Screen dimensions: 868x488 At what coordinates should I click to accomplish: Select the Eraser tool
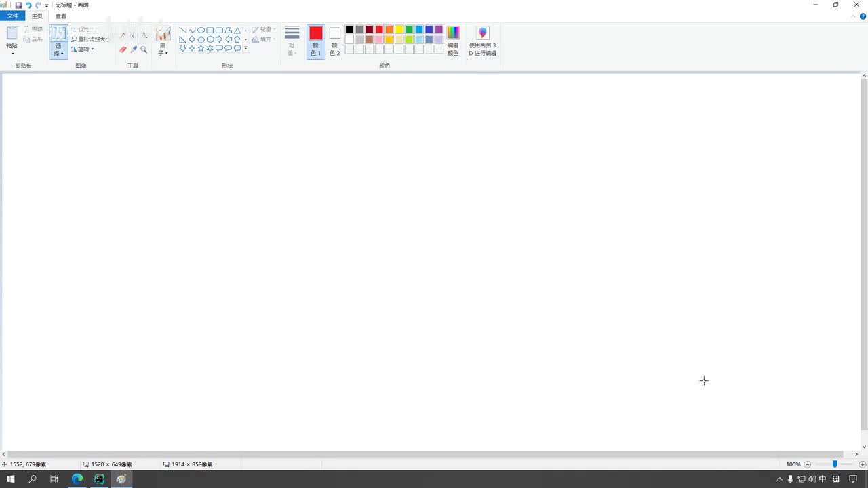(x=123, y=49)
